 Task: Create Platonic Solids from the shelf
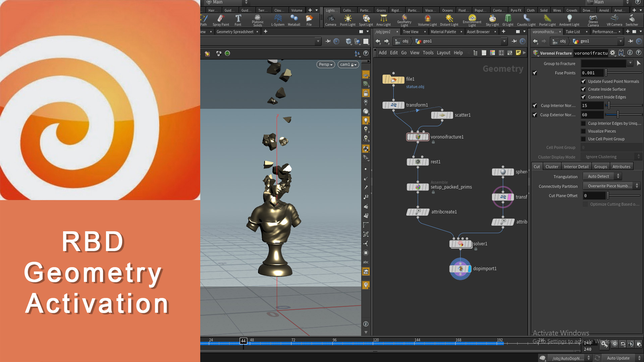click(257, 19)
